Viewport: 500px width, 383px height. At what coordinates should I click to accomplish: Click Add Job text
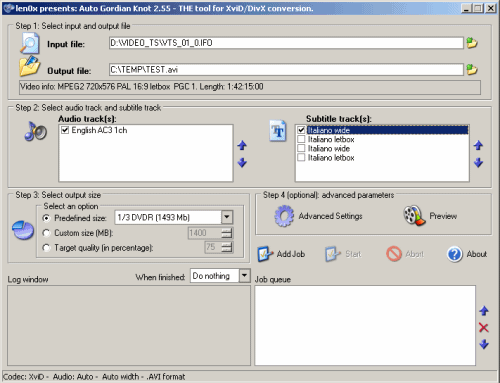tap(291, 254)
